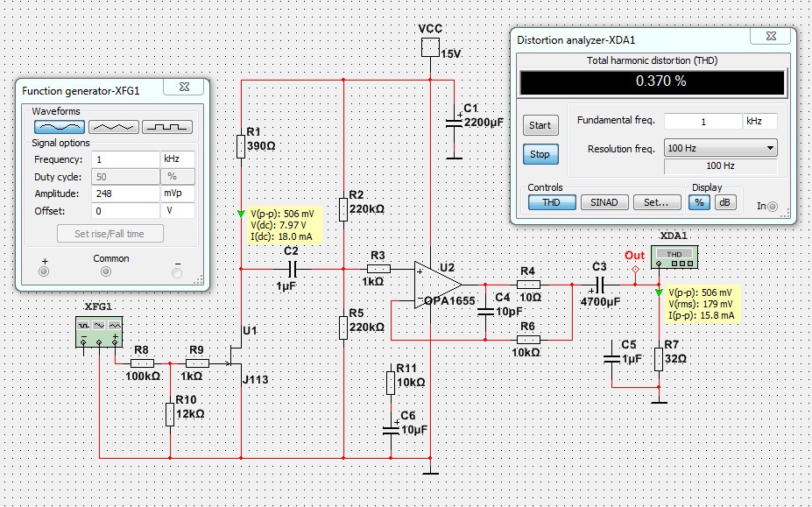Select the XDA1 distortion analyzer instrument
The height and width of the screenshot is (507, 812).
pyautogui.click(x=674, y=257)
